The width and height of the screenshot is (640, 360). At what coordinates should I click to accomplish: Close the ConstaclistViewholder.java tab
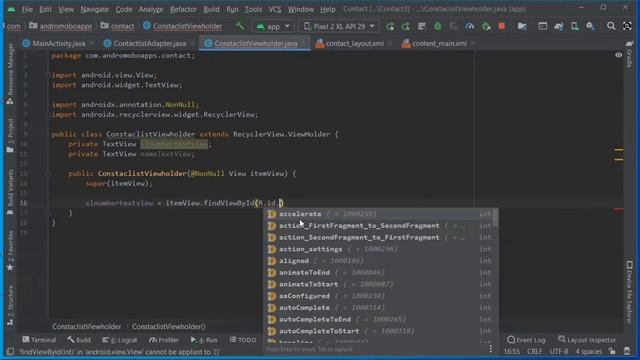click(304, 43)
